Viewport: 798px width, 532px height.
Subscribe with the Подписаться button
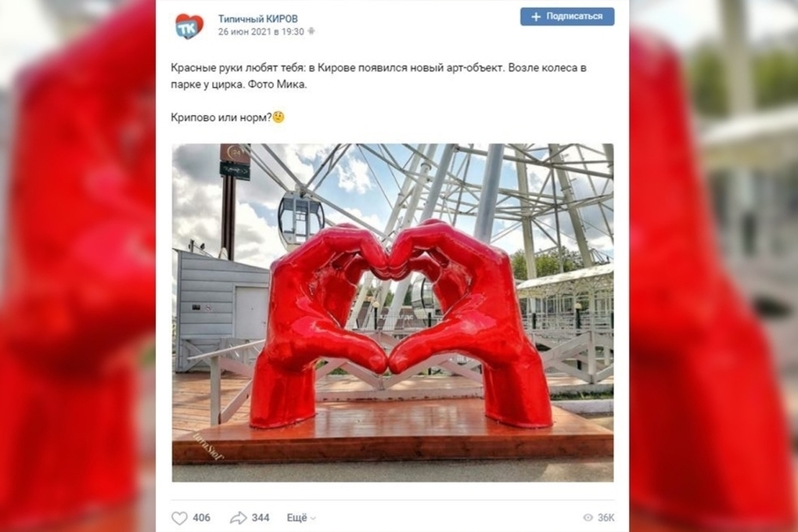(567, 16)
